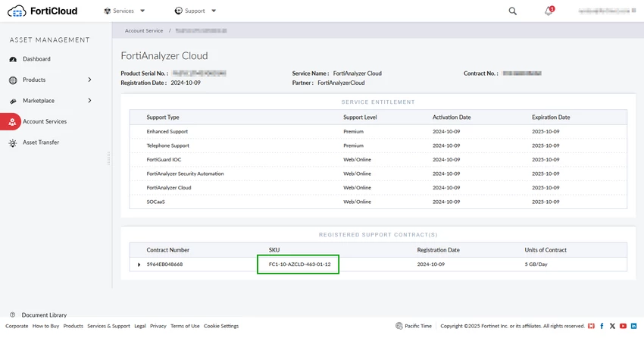Click the Pacific Time globe icon
This screenshot has height=338, width=644.
click(399, 326)
